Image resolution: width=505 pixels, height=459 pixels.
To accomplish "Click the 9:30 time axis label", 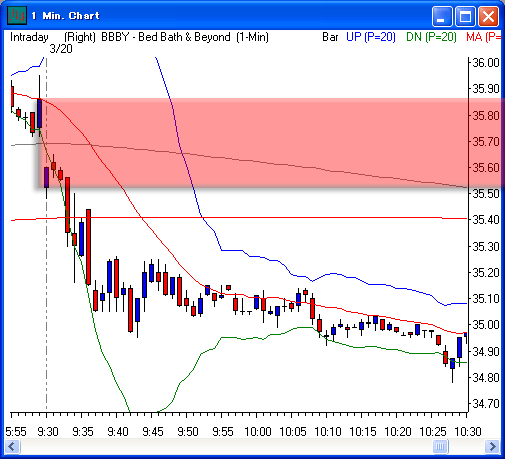I will coord(48,432).
